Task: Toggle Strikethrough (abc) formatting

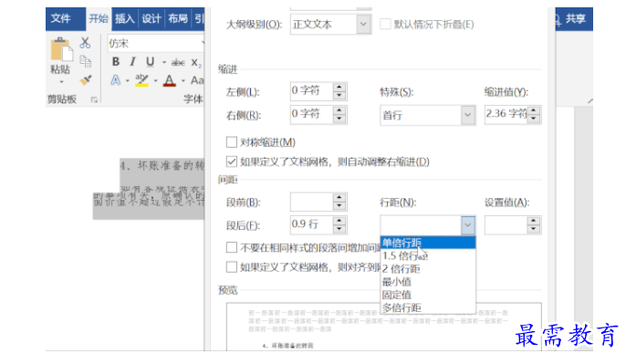Action: [178, 62]
